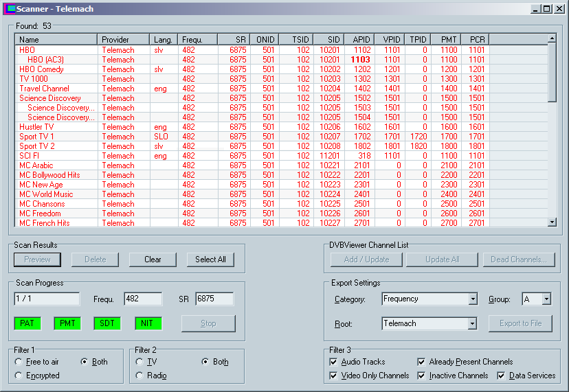Click the scan progress field showing 1 / 1

tap(47, 299)
